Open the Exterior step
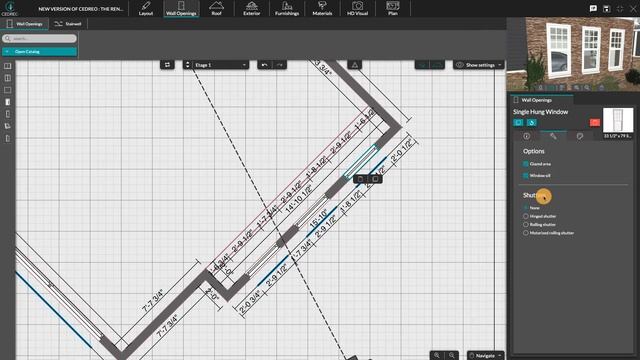 251,8
